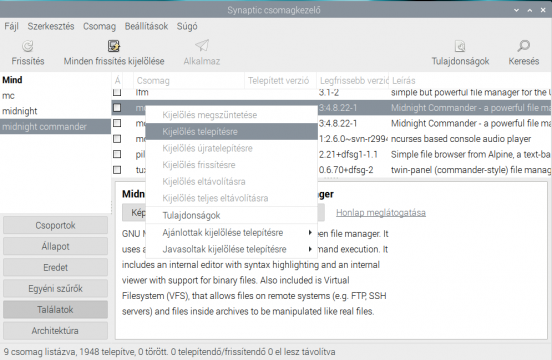Click Minden frissítés kijelölése toolbar icon
The image size is (552, 360).
point(114,46)
